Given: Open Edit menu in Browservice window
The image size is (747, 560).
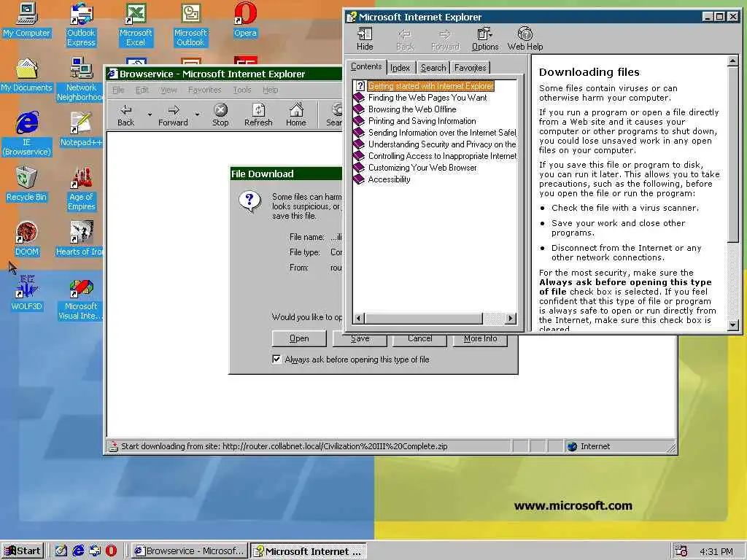Looking at the screenshot, I should pyautogui.click(x=142, y=90).
